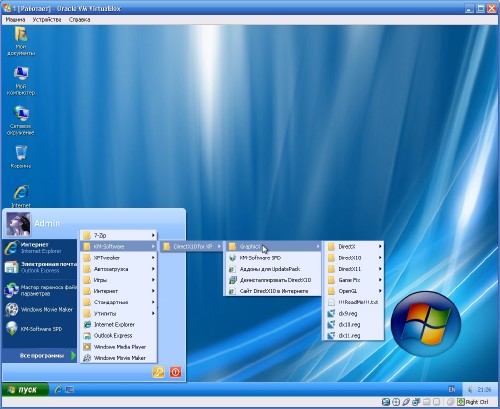Image resolution: width=500 pixels, height=409 pixels.
Task: Open VirtualBox Машина menu
Action: pyautogui.click(x=15, y=20)
